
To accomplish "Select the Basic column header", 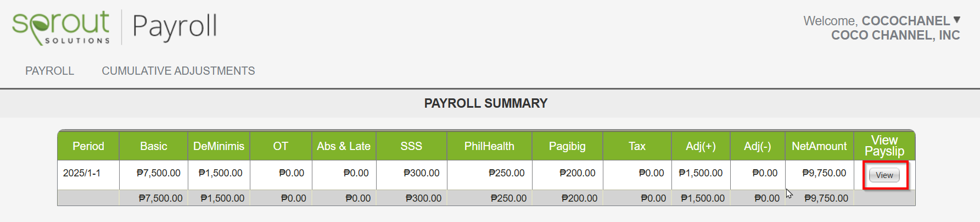I will (154, 146).
